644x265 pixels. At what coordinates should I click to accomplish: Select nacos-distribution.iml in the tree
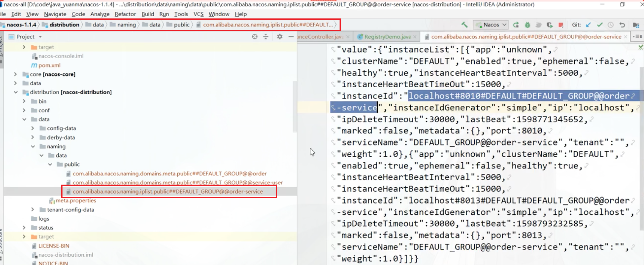(x=66, y=255)
